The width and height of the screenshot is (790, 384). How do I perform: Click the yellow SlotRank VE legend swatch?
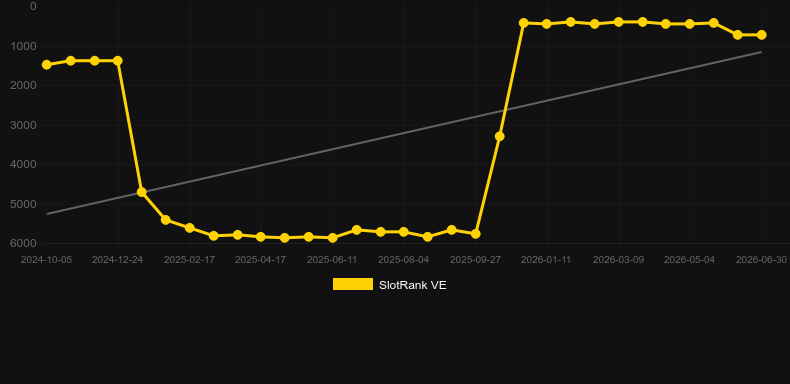coord(353,284)
